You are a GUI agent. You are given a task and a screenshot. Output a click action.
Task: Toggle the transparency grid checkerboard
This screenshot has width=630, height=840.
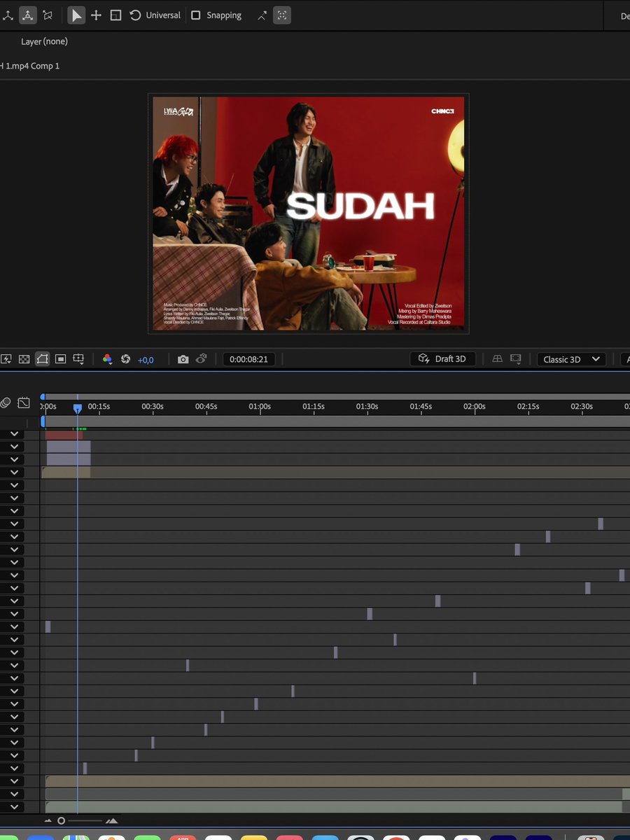coord(24,359)
